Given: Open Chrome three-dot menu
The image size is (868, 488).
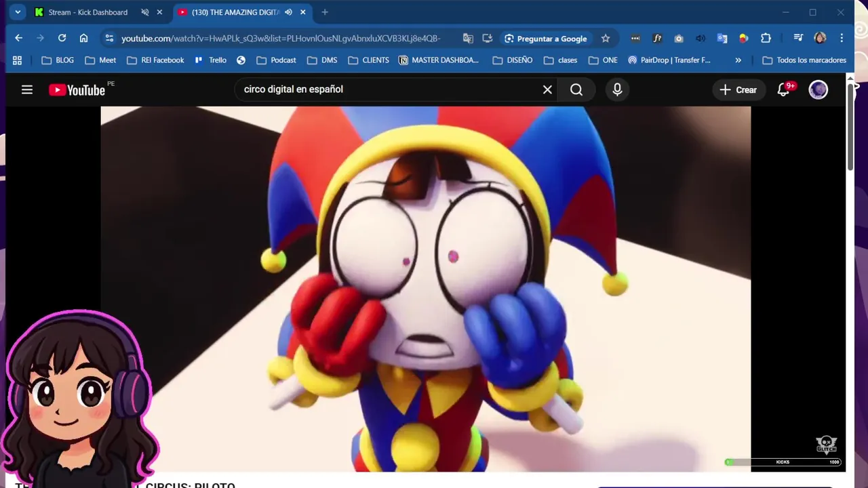Looking at the screenshot, I should coord(842,39).
